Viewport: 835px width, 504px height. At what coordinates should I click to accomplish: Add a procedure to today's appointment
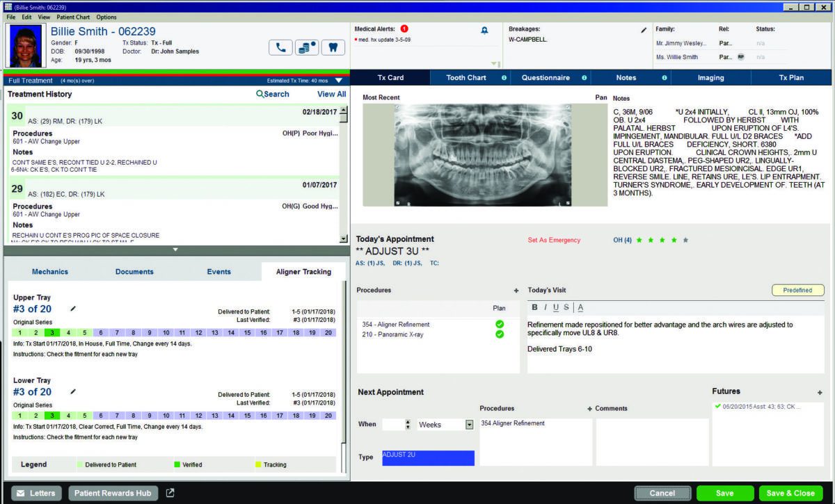516,290
